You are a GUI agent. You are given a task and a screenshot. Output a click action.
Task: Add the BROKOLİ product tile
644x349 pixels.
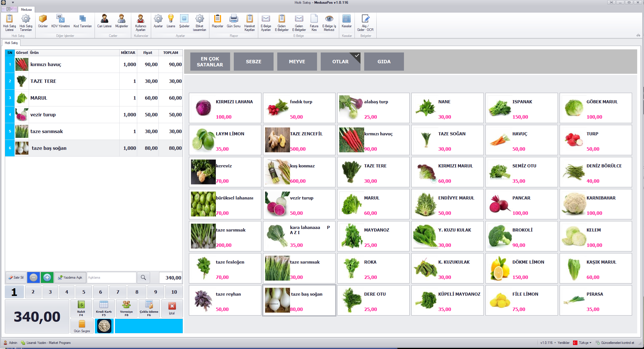point(522,236)
